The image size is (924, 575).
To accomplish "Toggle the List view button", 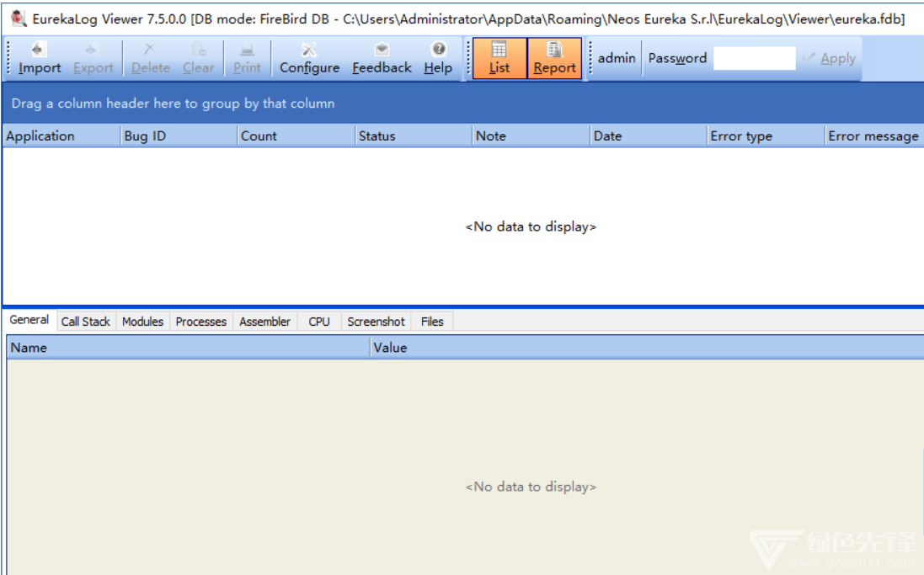I will (499, 58).
